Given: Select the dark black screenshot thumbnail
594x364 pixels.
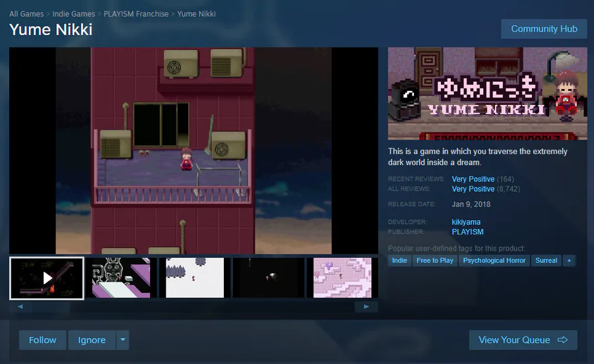Looking at the screenshot, I should (269, 278).
